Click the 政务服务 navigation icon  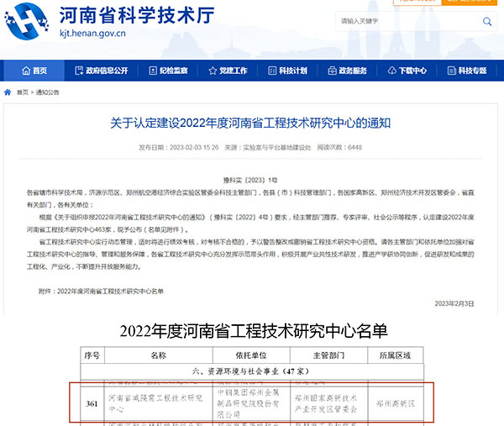[332, 71]
